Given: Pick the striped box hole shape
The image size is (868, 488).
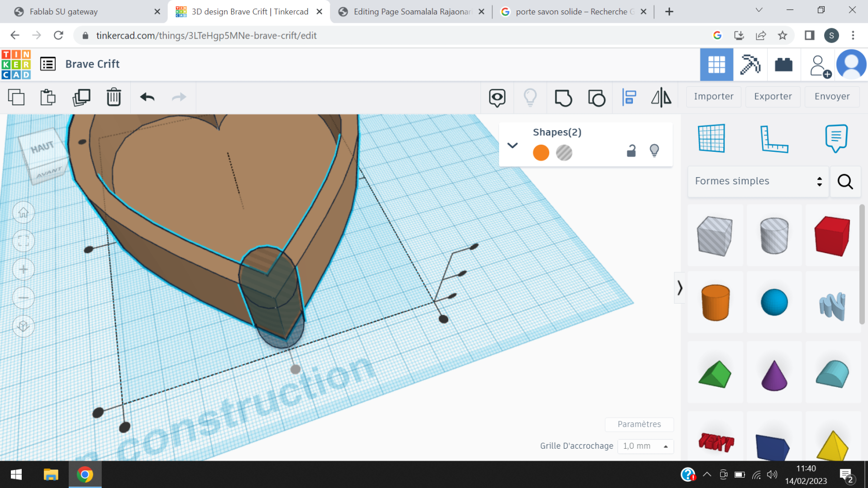Looking at the screenshot, I should coord(715,236).
